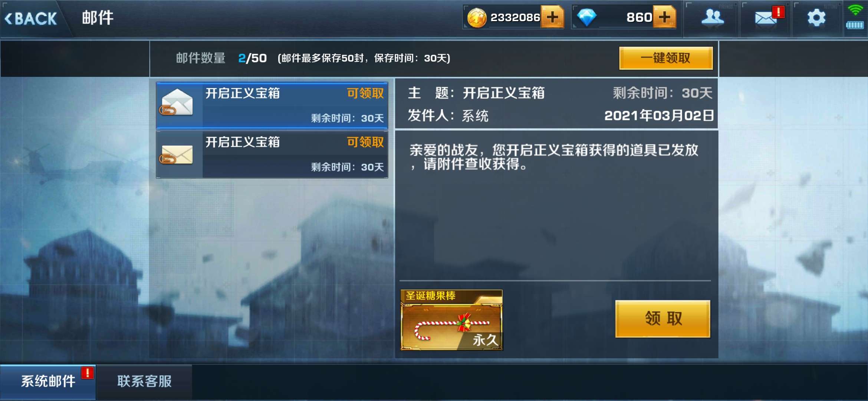Tap the opened envelope icon of first mail

tap(177, 102)
